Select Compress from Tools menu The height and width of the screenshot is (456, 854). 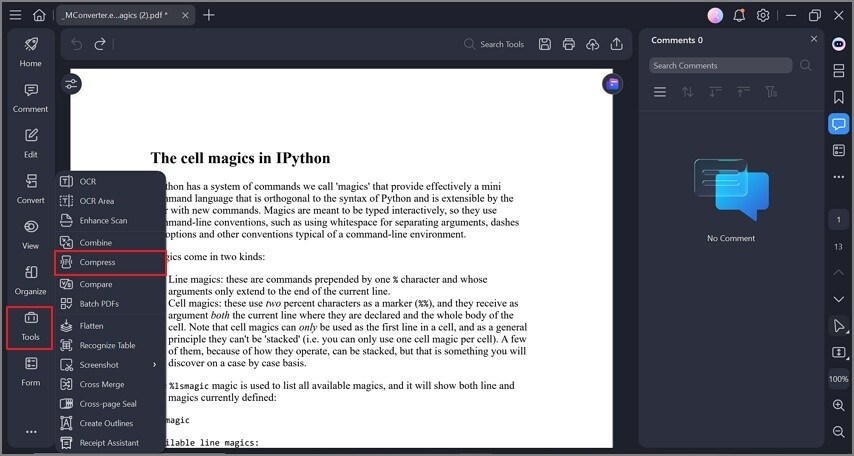pyautogui.click(x=111, y=263)
